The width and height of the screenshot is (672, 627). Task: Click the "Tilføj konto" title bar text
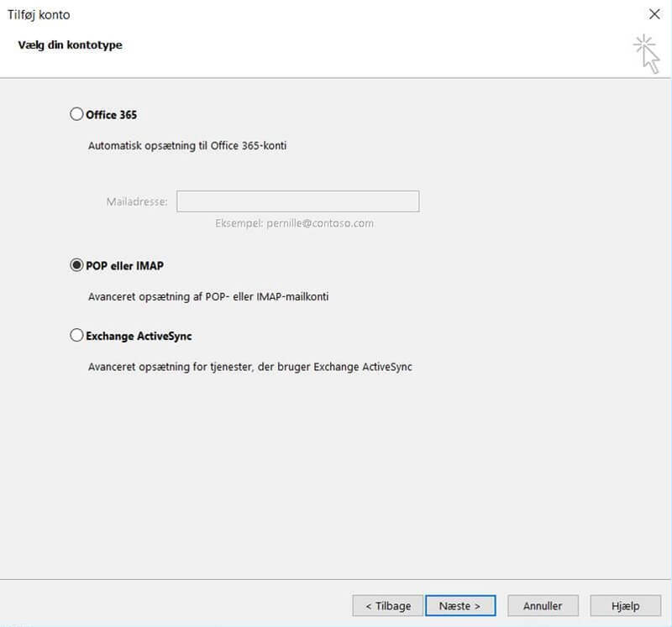pos(39,14)
